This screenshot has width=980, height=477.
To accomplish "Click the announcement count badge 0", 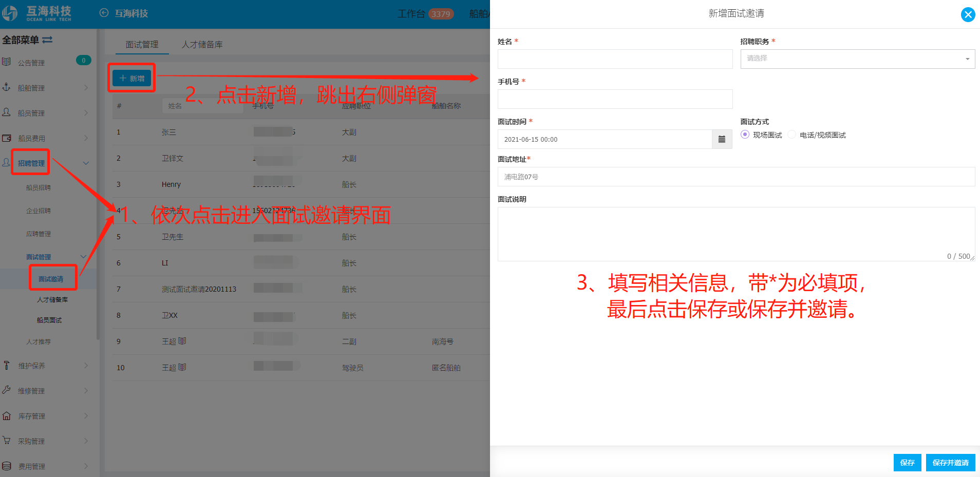I will (x=84, y=61).
